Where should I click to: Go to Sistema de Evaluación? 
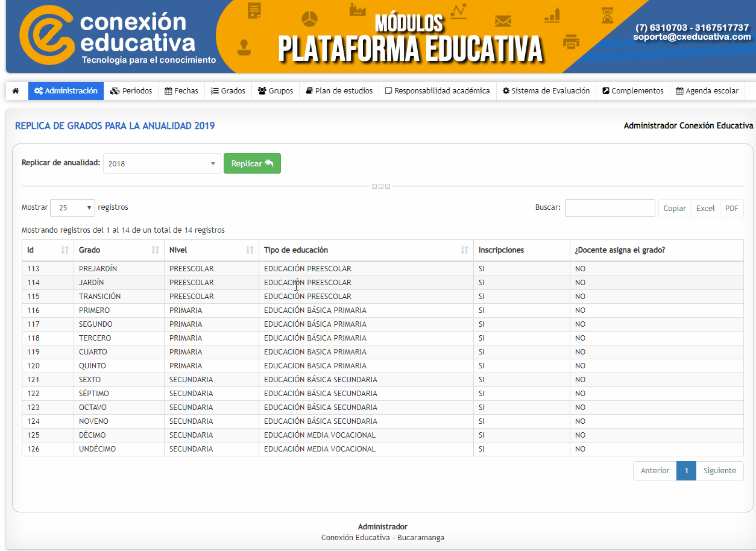pyautogui.click(x=546, y=91)
